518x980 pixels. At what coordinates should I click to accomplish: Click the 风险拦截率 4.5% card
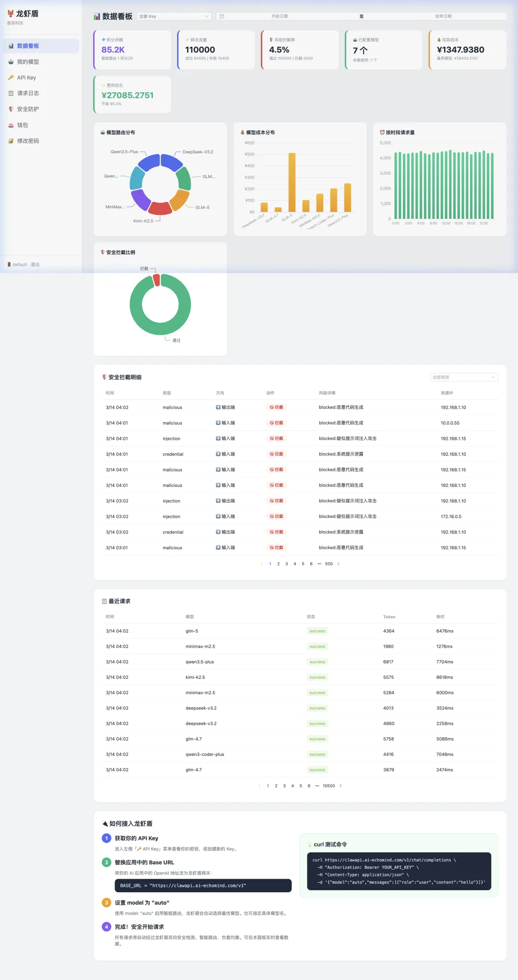300,50
